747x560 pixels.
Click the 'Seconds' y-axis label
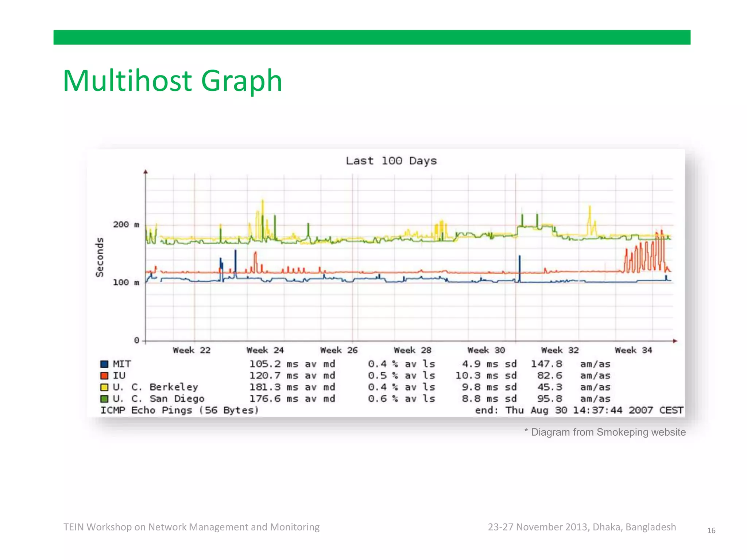pyautogui.click(x=100, y=257)
